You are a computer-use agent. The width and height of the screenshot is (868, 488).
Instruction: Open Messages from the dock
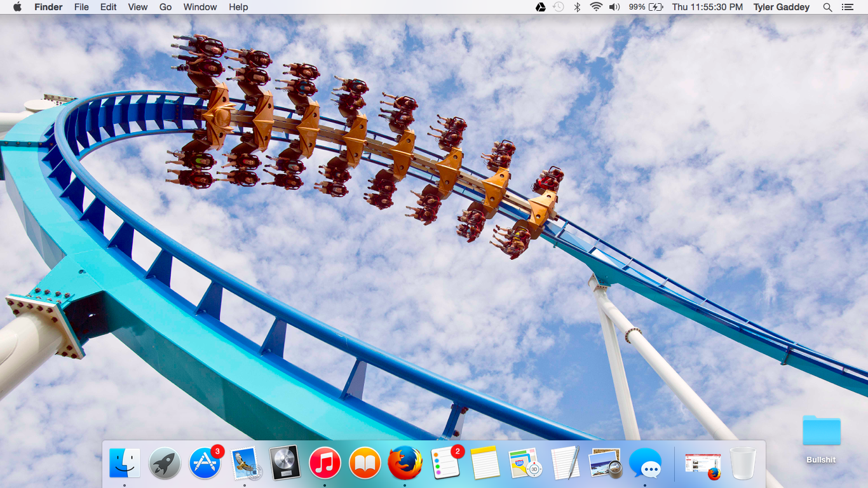pyautogui.click(x=645, y=463)
